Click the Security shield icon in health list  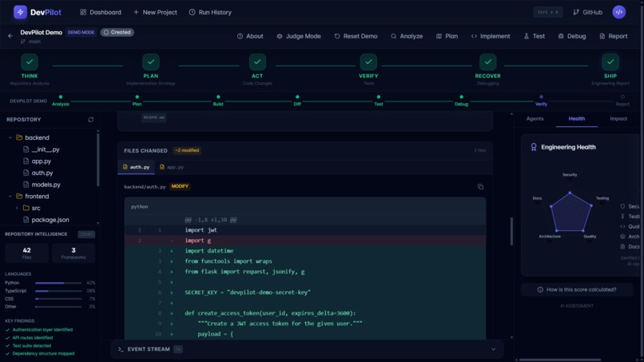(x=622, y=206)
